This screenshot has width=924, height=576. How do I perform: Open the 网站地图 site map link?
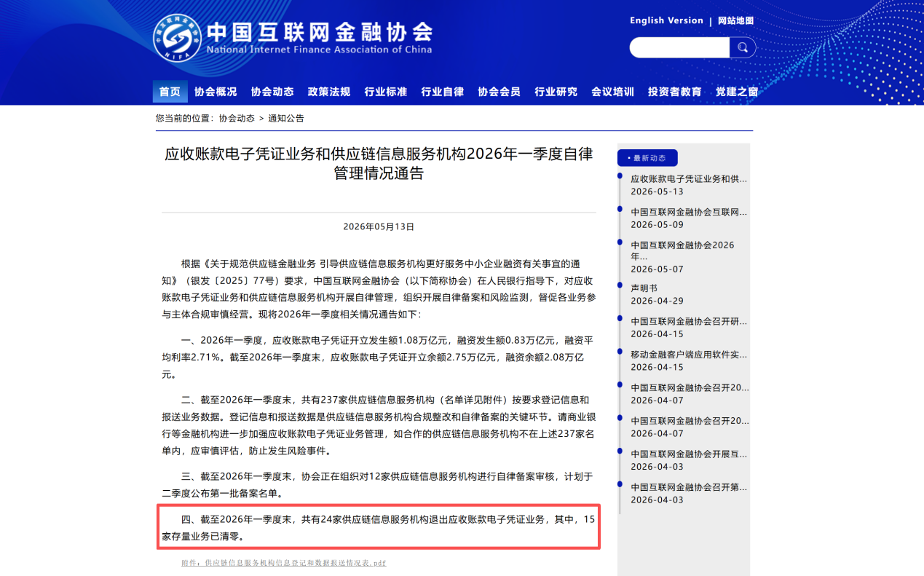click(x=735, y=20)
